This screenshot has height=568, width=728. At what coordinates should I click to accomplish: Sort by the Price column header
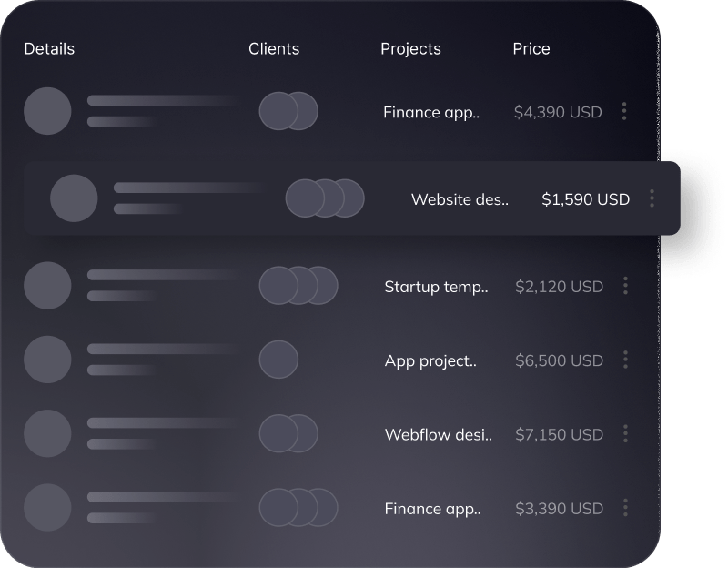pyautogui.click(x=531, y=48)
